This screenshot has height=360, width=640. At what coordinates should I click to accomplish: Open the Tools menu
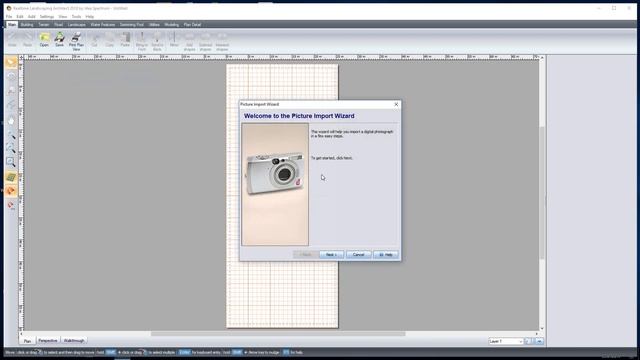point(76,17)
